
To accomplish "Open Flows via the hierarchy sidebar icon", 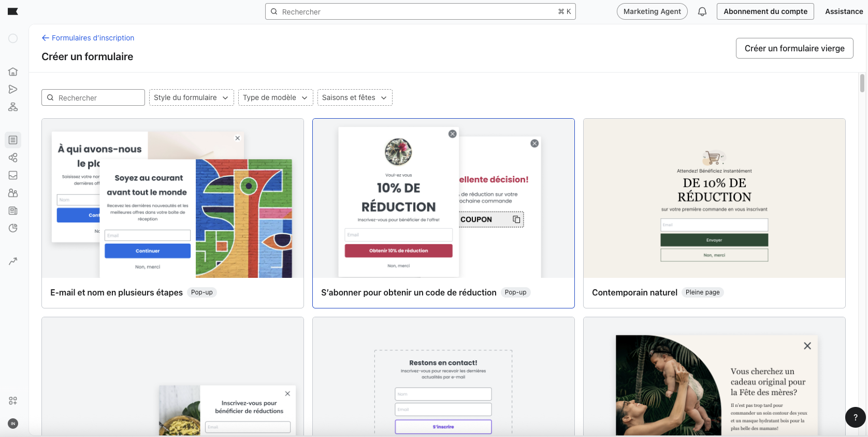I will (13, 107).
